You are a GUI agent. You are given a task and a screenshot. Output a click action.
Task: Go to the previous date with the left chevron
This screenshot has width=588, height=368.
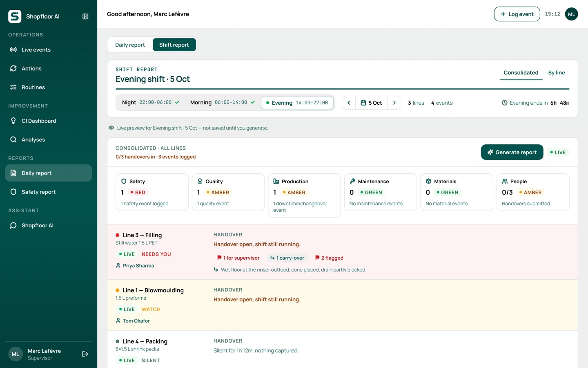tap(349, 103)
